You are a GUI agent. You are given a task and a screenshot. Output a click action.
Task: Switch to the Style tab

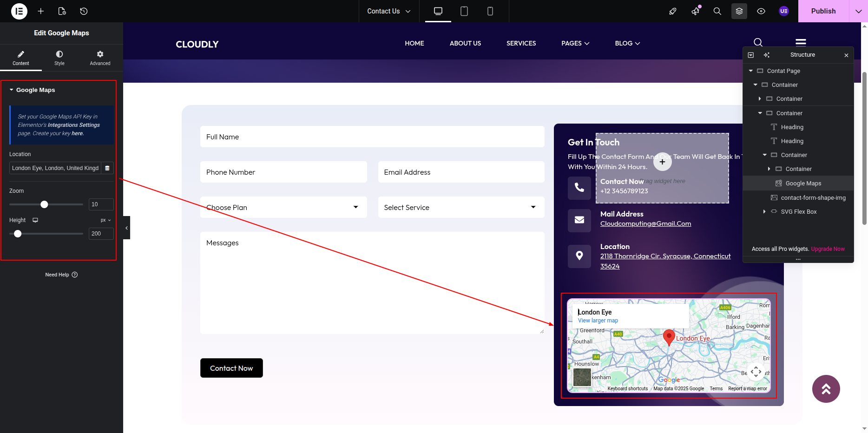59,58
